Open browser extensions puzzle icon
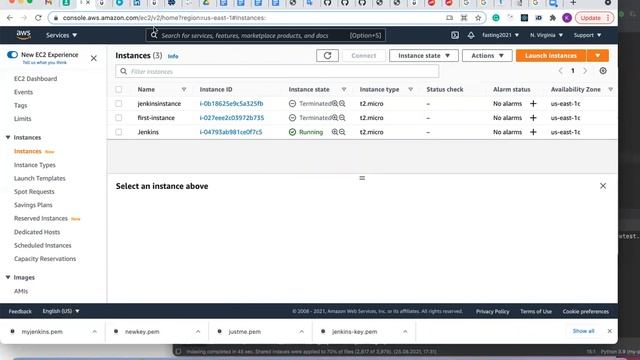Image resolution: width=640 pixels, height=360 pixels. (x=553, y=18)
